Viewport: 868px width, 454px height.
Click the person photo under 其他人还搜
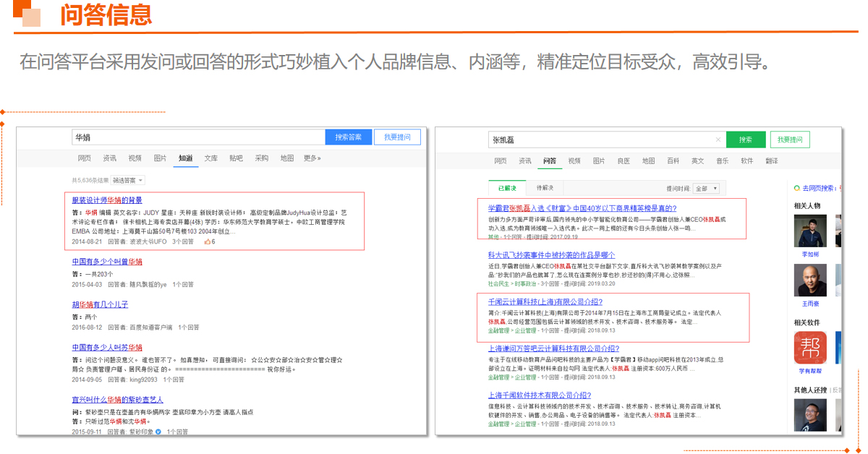pos(810,415)
